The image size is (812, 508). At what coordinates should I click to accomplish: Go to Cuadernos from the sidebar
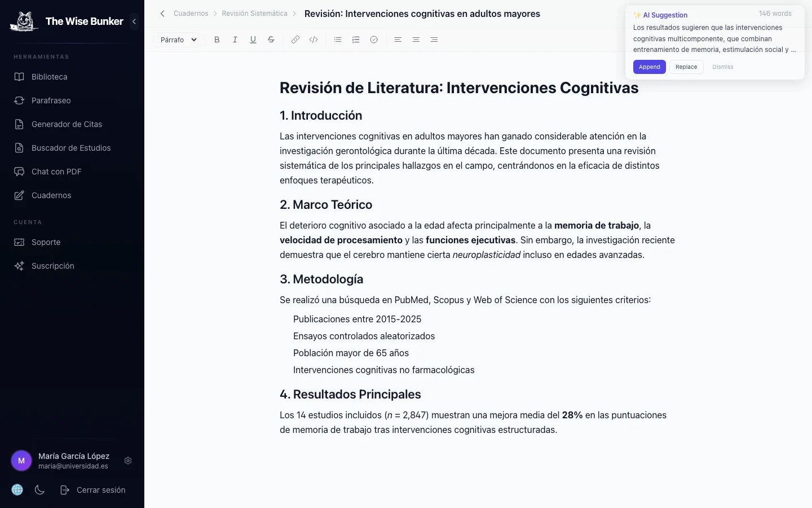[51, 195]
